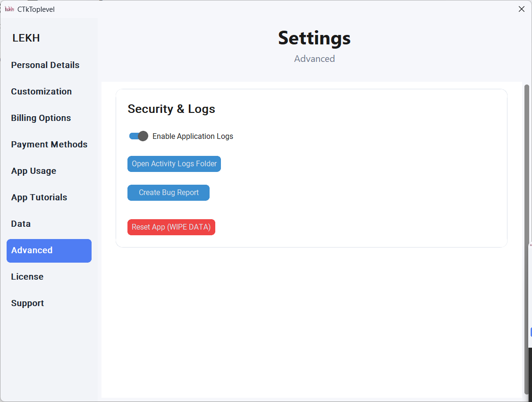532x402 pixels.
Task: View App Usage settings
Action: tap(34, 171)
